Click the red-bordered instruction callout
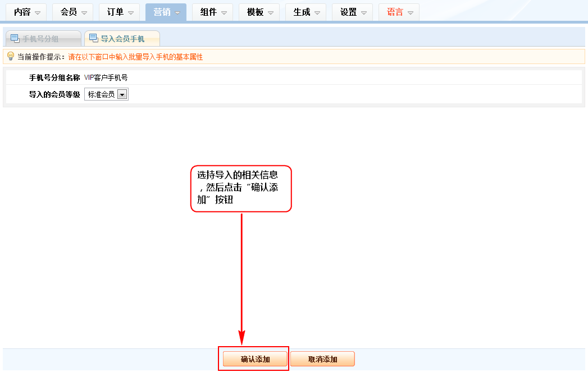 [x=241, y=188]
